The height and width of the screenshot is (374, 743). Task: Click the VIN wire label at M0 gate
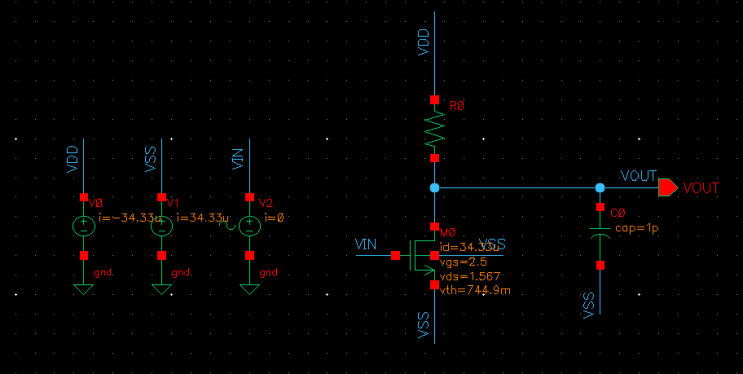click(x=366, y=245)
